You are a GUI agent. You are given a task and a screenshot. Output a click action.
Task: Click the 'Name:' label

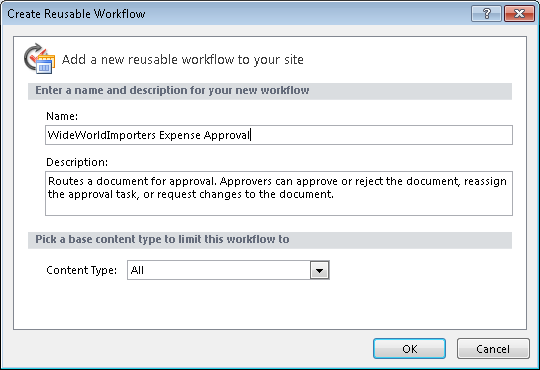tap(62, 116)
